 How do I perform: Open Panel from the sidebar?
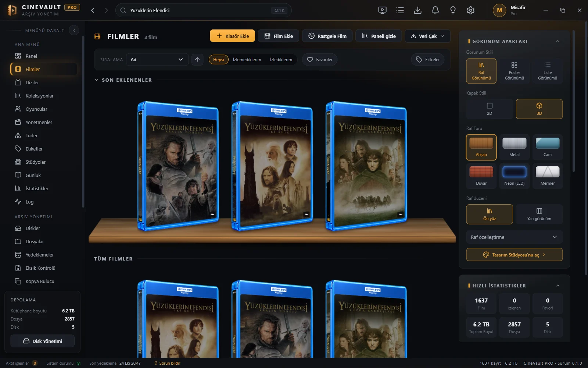click(44, 56)
